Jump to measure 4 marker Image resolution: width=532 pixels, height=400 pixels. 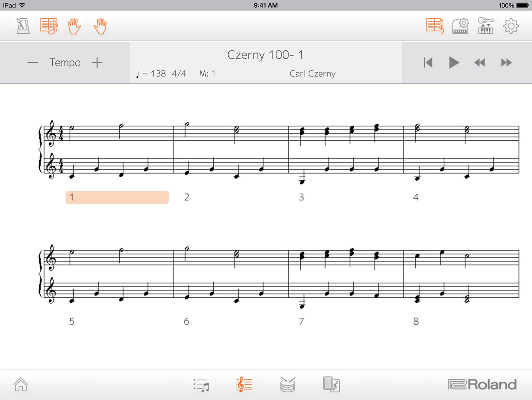[416, 197]
